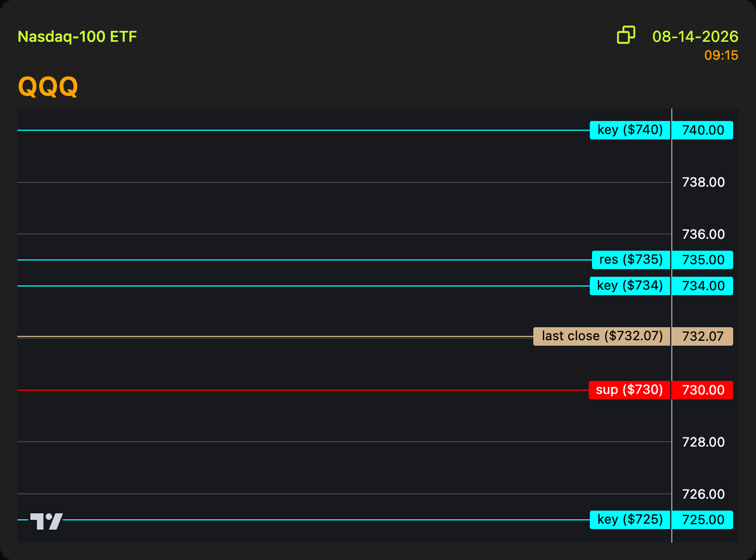
Task: Click the Nasdaq-100 ETF title
Action: pyautogui.click(x=77, y=37)
